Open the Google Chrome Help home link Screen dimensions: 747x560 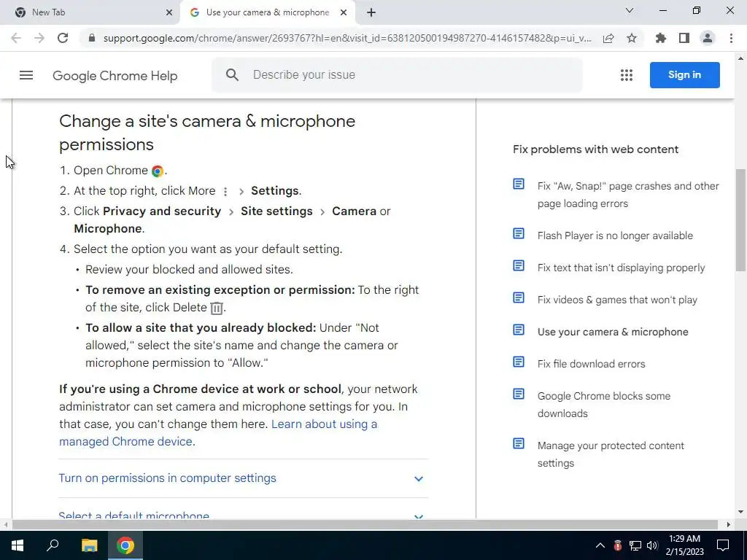click(115, 76)
